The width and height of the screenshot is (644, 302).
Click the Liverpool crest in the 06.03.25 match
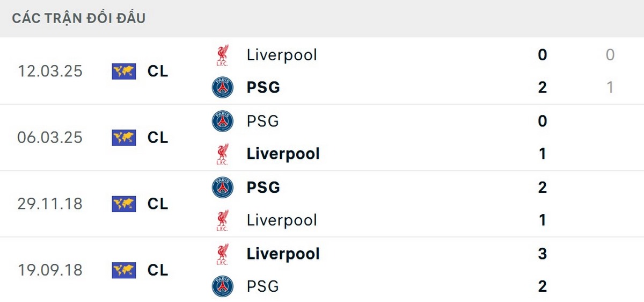222,154
